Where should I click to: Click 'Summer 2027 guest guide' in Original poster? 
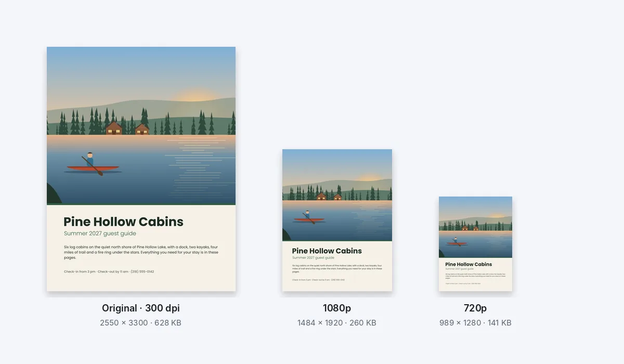100,234
